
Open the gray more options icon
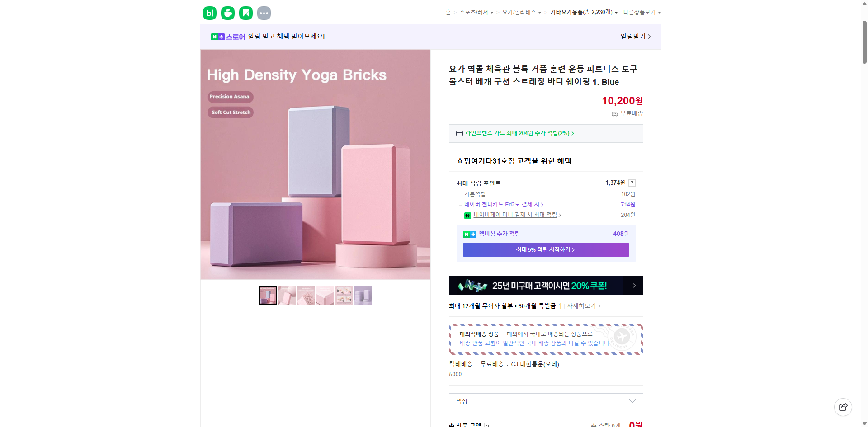click(264, 13)
